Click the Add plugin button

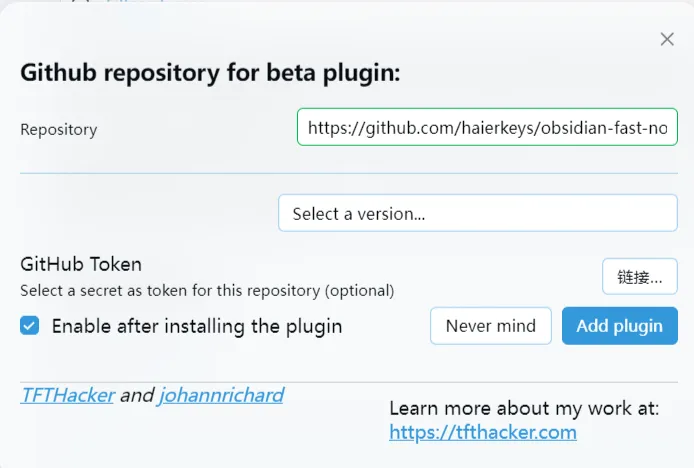pos(619,326)
